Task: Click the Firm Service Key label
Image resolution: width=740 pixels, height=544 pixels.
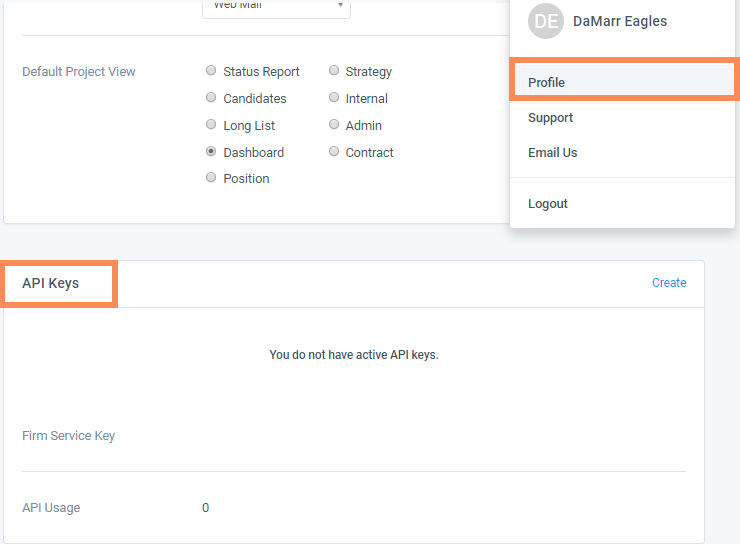Action: (x=68, y=435)
